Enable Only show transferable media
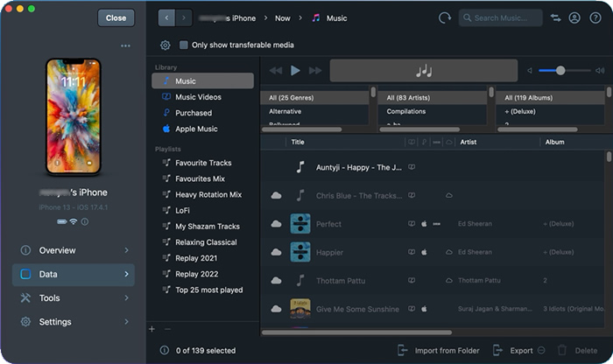This screenshot has width=613, height=364. (183, 45)
